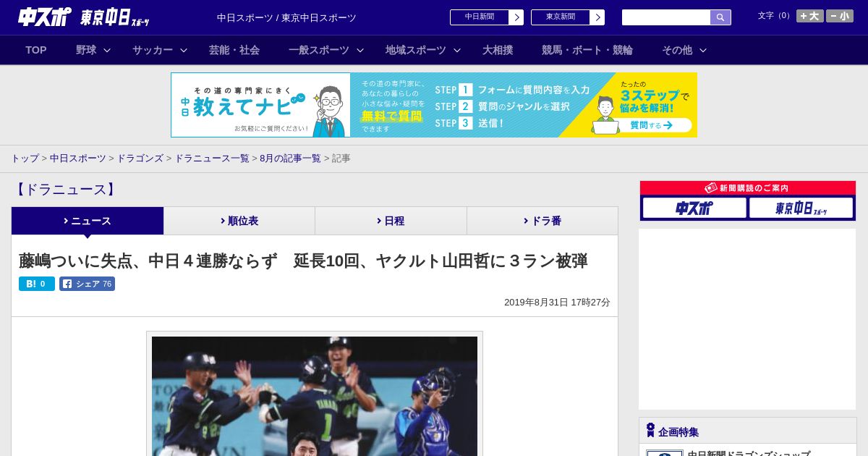The width and height of the screenshot is (868, 456).
Task: Go to 中日スポーツ breadcrumb link
Action: (78, 159)
